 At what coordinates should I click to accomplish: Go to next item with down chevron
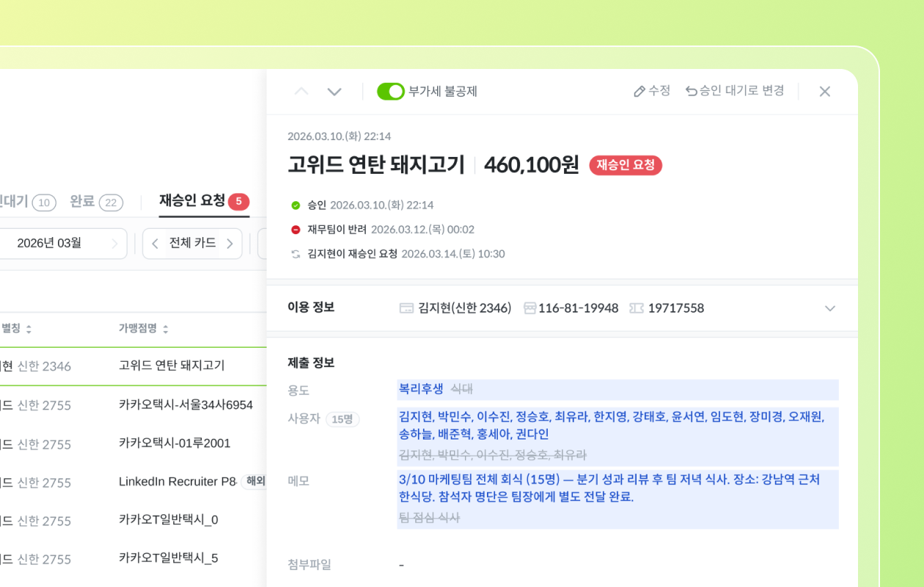[334, 92]
